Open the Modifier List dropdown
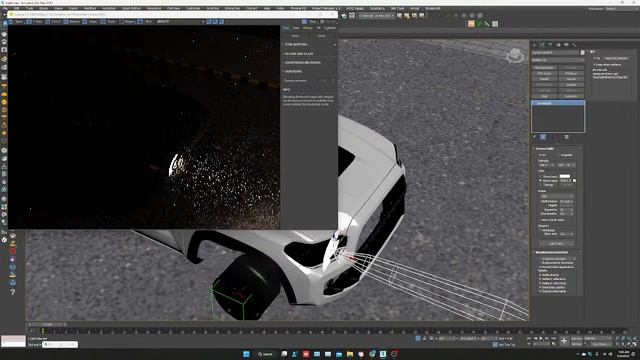The width and height of the screenshot is (640, 360). (x=558, y=60)
